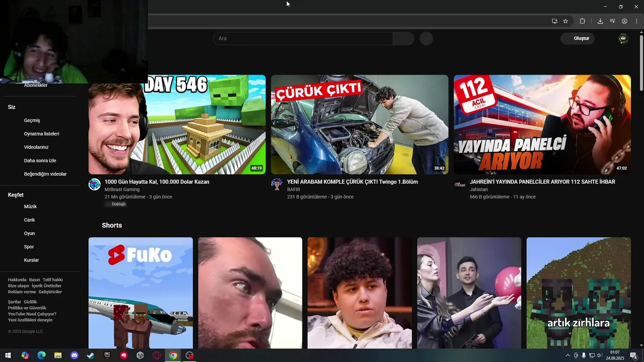Open File Explorer from the taskbar
This screenshot has height=362, width=644.
coord(58,355)
